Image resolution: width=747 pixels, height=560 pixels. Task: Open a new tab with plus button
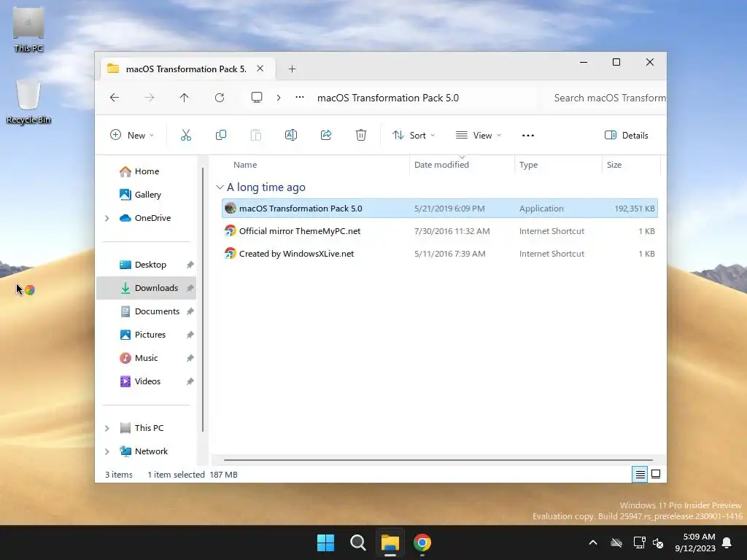(x=292, y=69)
